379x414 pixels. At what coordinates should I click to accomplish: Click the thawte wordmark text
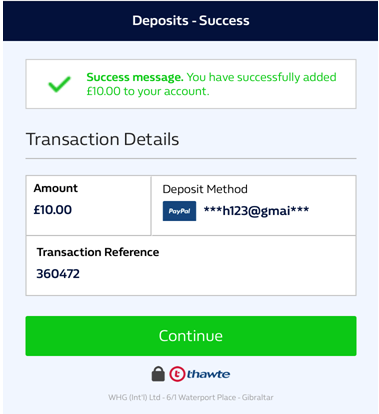(x=208, y=374)
